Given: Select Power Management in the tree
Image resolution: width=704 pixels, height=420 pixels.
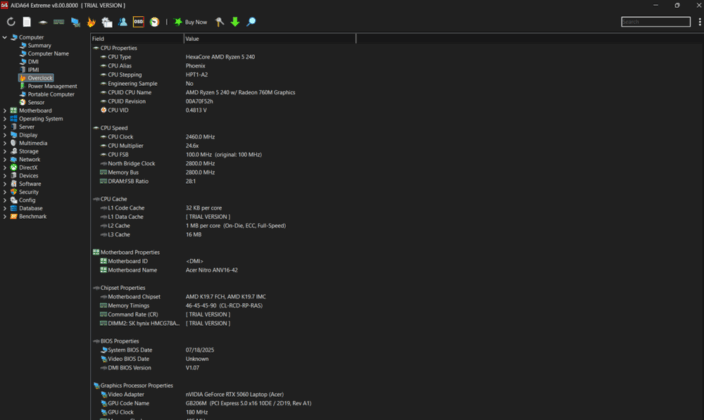Looking at the screenshot, I should point(53,86).
